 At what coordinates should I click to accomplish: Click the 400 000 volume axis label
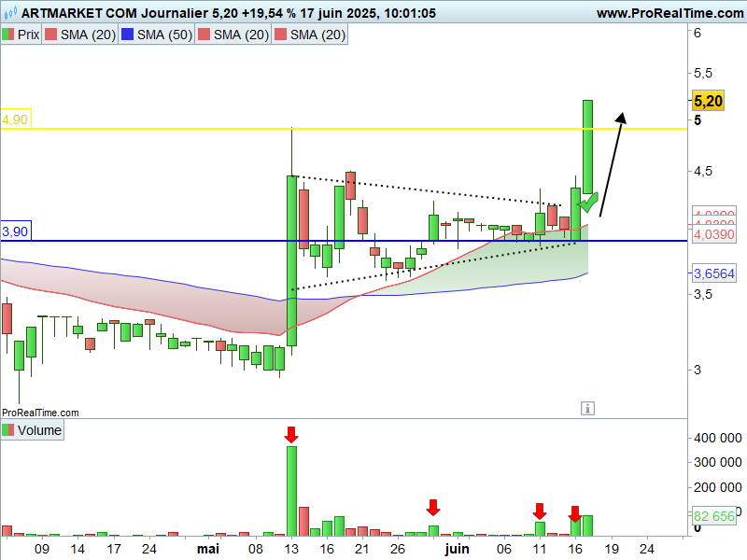pos(717,438)
